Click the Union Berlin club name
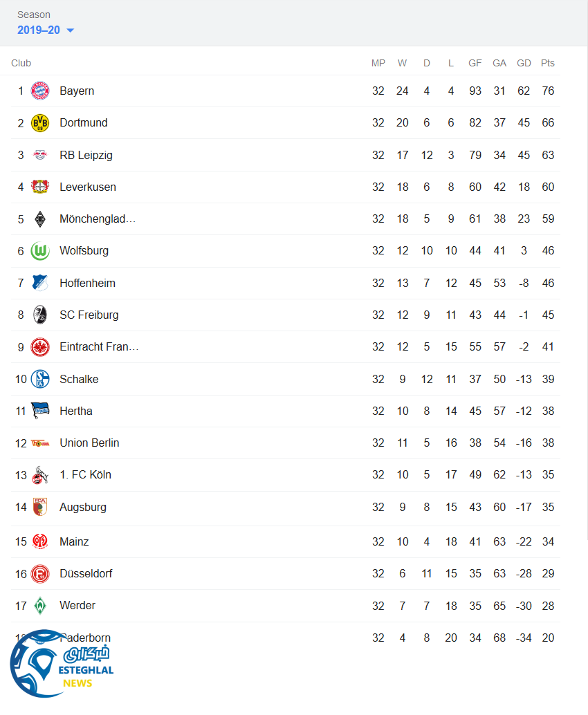Screen dimensions: 588x715 [89, 443]
